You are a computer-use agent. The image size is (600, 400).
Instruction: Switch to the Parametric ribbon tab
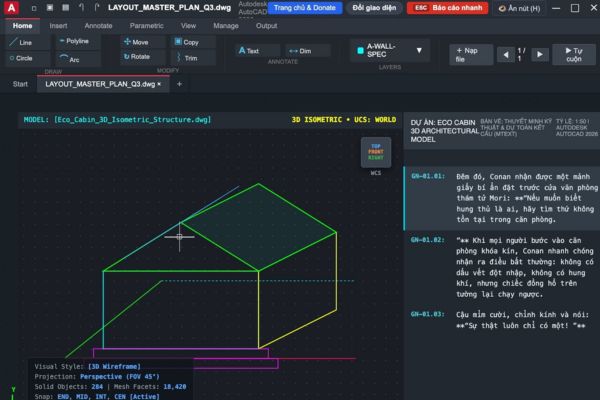pos(147,26)
